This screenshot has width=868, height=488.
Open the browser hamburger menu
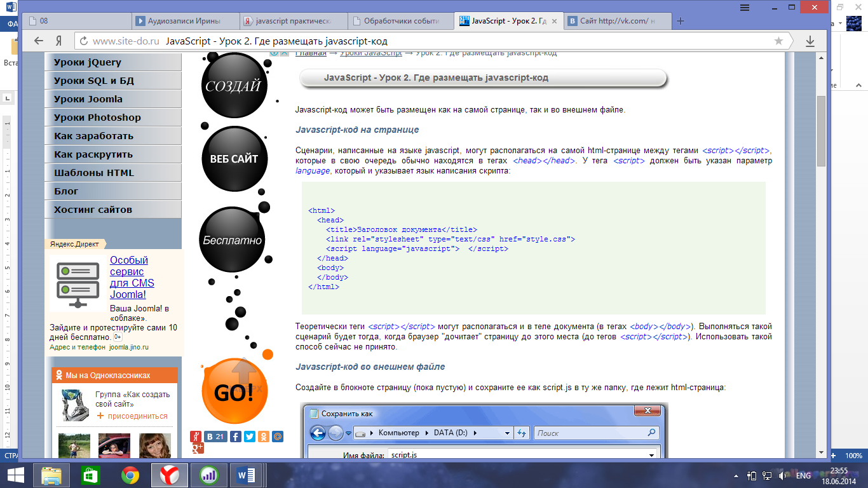coord(744,7)
